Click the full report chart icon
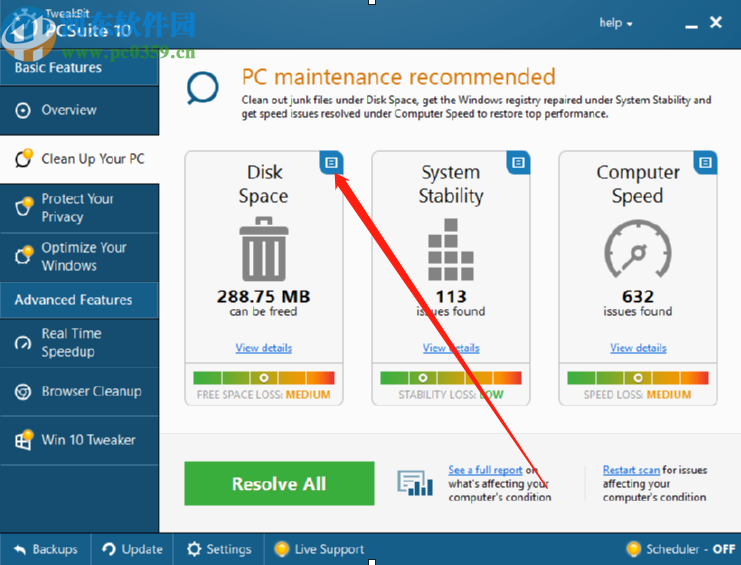 pyautogui.click(x=415, y=483)
